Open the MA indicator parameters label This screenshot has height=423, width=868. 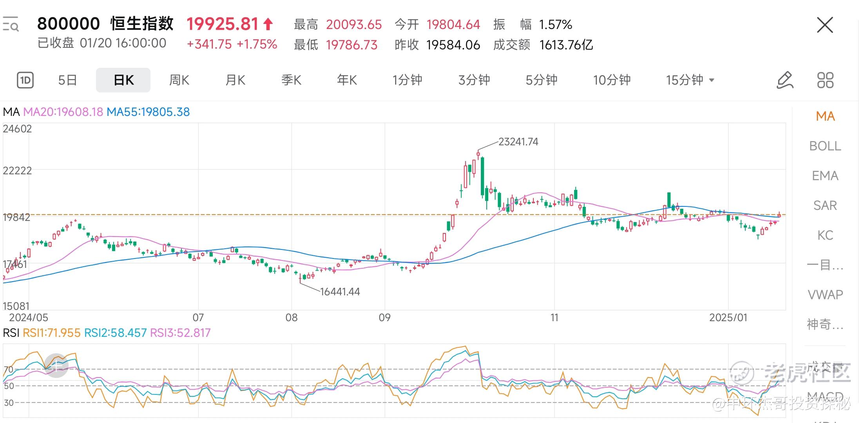(11, 112)
